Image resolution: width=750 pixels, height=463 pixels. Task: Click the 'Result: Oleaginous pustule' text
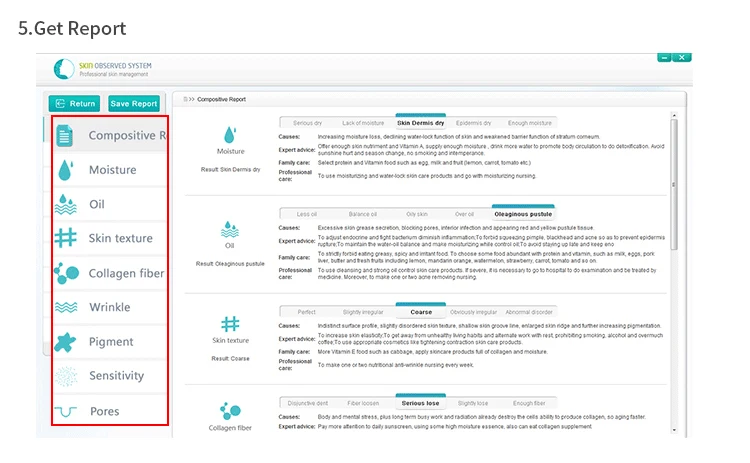[x=230, y=264]
